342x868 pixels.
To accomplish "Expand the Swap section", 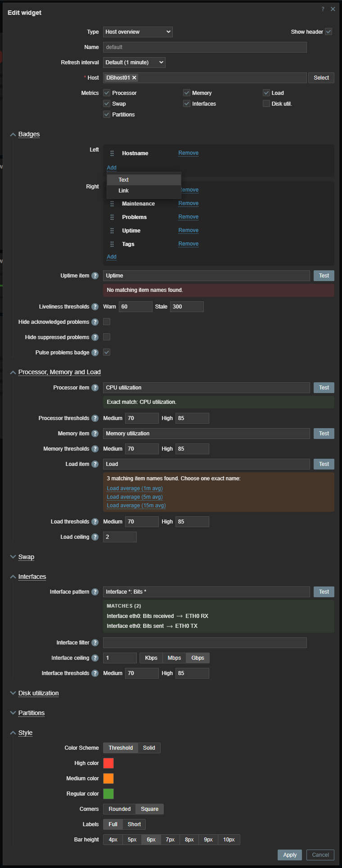I will 26,557.
